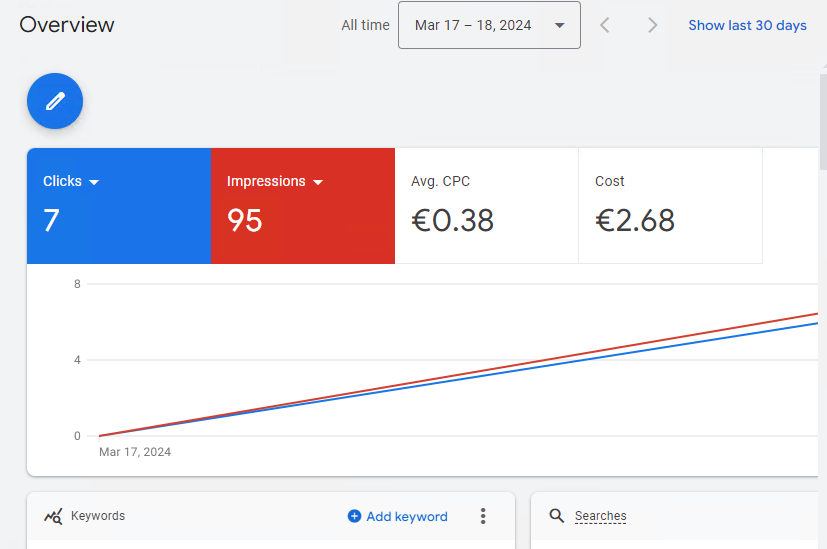
Task: Open the Impressions metric dropdown
Action: tap(275, 181)
